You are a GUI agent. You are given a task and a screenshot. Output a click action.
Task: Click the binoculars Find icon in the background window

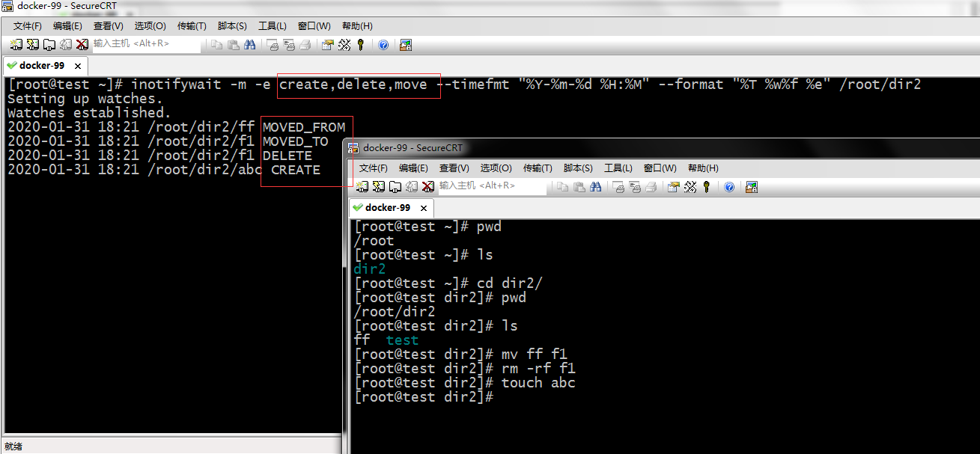249,45
